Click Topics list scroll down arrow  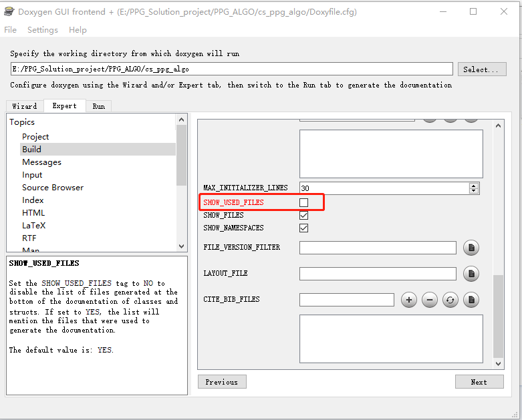(x=181, y=246)
